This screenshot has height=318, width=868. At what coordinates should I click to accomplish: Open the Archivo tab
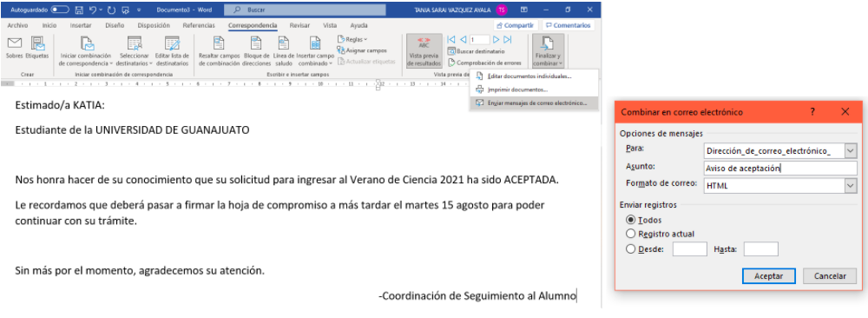pyautogui.click(x=17, y=25)
